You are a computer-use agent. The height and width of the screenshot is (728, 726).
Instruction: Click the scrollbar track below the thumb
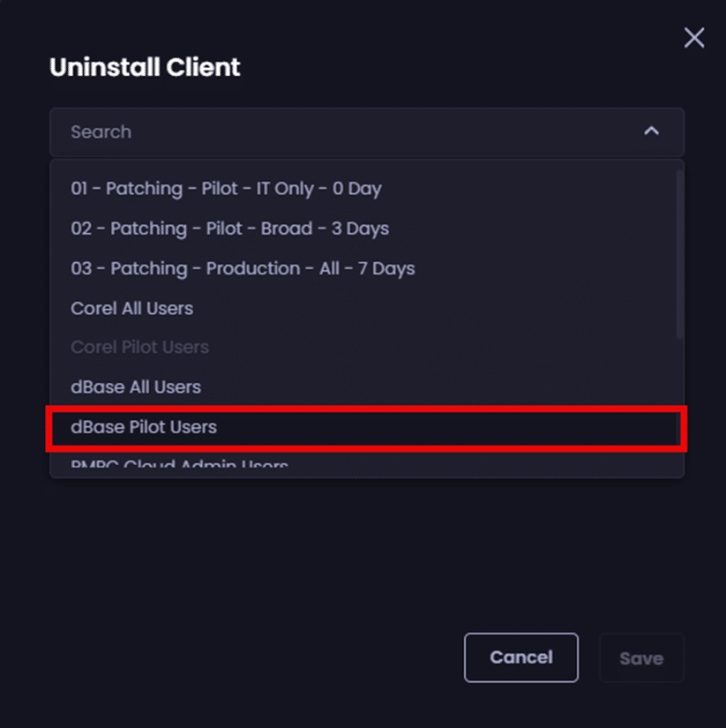pyautogui.click(x=678, y=379)
